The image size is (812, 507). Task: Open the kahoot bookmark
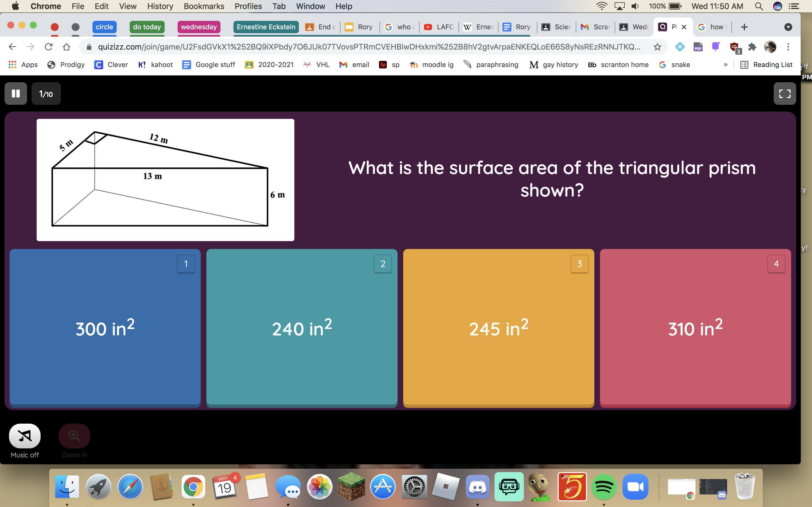click(x=155, y=65)
